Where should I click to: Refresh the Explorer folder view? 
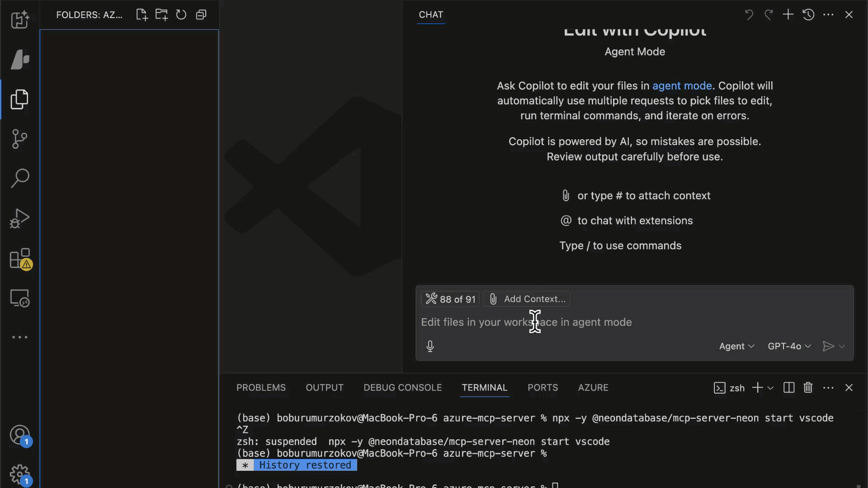[x=181, y=14]
